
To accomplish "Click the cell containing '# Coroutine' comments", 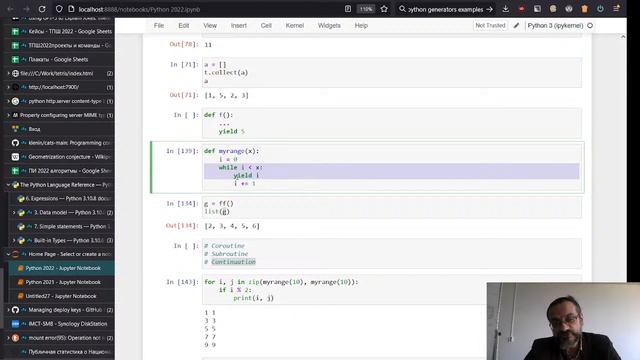I will point(391,253).
